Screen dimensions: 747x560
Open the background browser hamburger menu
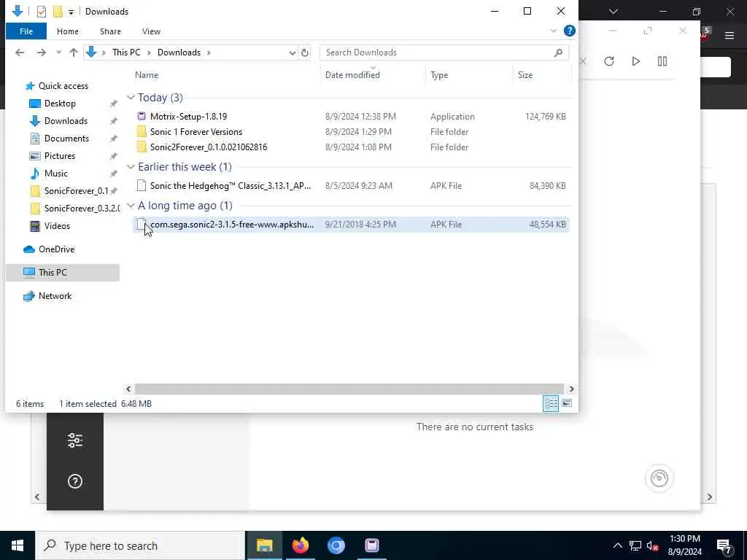pyautogui.click(x=729, y=36)
